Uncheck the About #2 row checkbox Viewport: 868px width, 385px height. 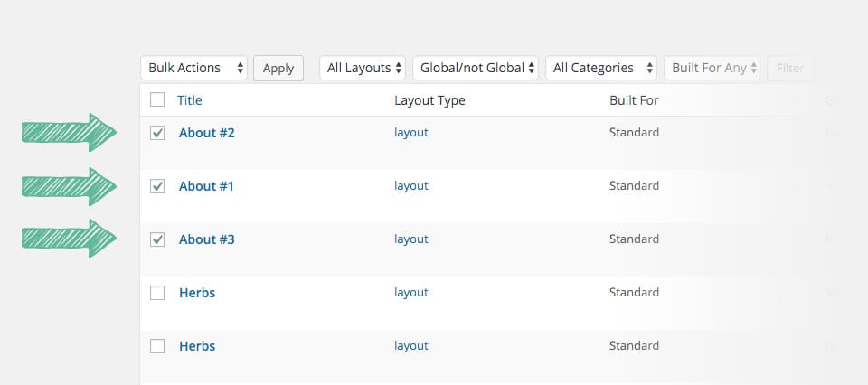[157, 133]
